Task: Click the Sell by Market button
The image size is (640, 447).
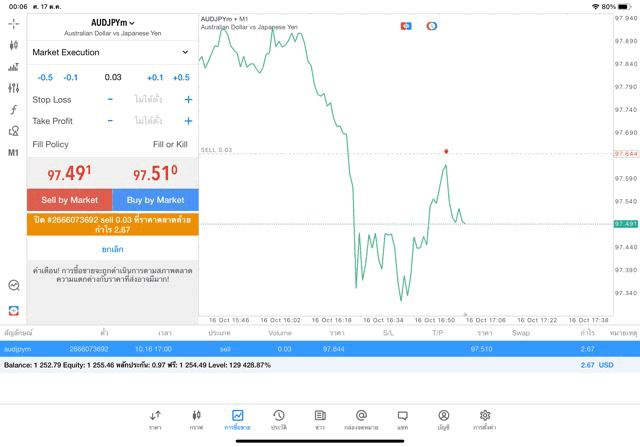Action: [x=70, y=200]
